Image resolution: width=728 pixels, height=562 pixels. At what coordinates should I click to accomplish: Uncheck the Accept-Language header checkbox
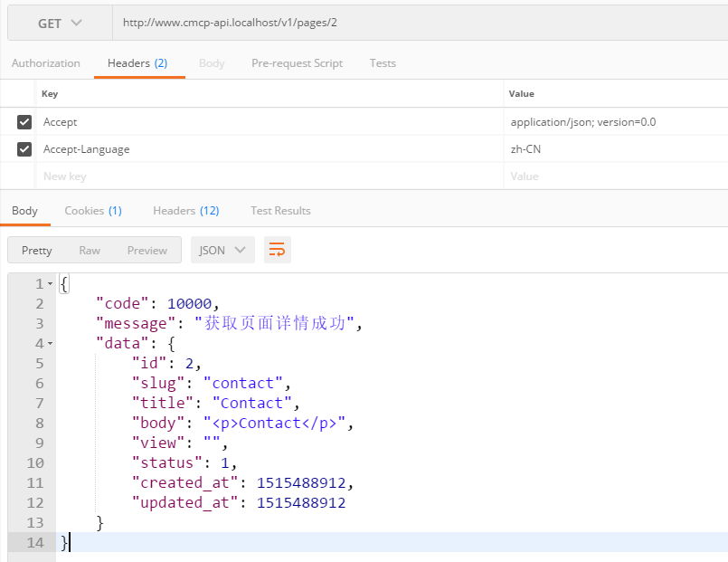[x=24, y=149]
